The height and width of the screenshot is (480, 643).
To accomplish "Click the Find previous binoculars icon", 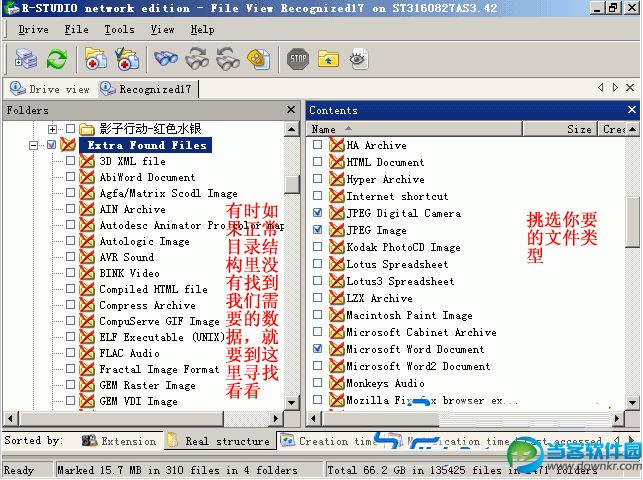I will point(228,59).
